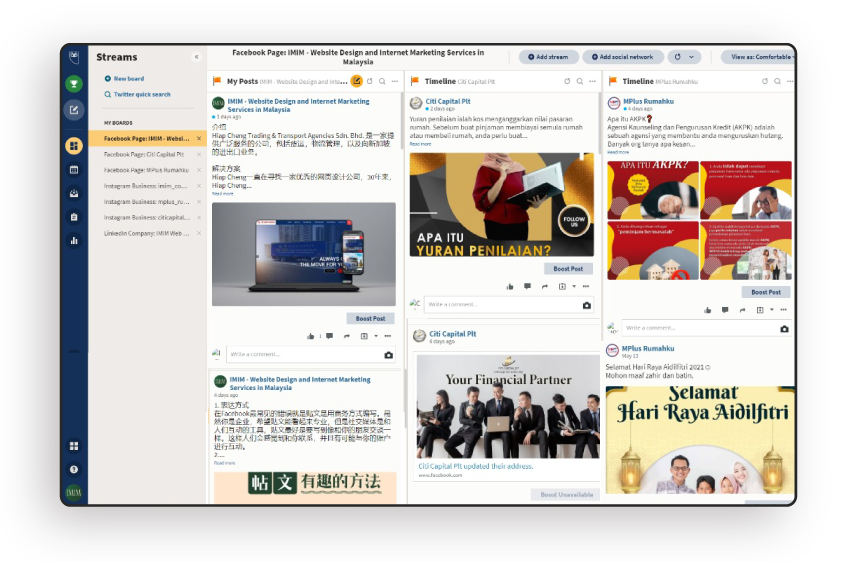Create a New board
Image resolution: width=857 pixels, height=562 pixels.
(x=125, y=79)
